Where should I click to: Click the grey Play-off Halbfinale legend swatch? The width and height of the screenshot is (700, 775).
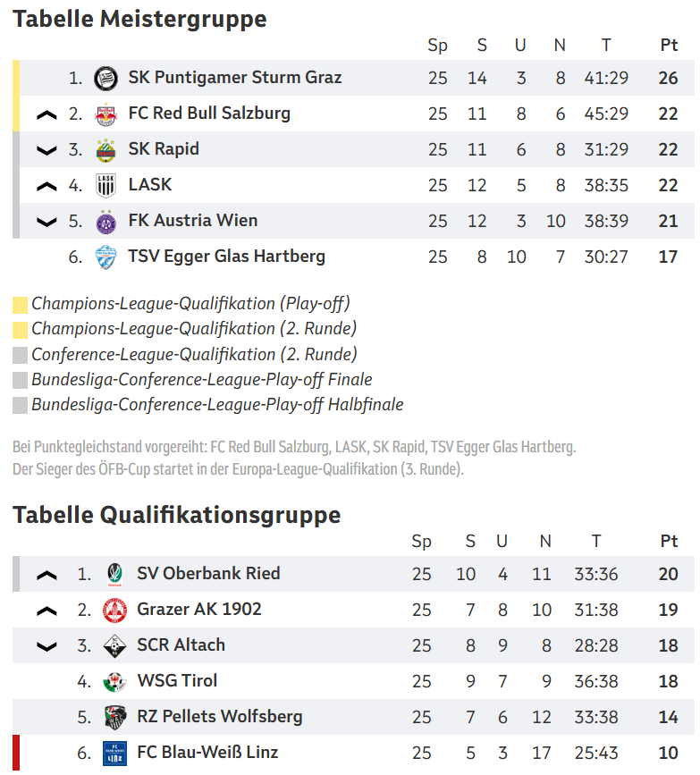20,406
